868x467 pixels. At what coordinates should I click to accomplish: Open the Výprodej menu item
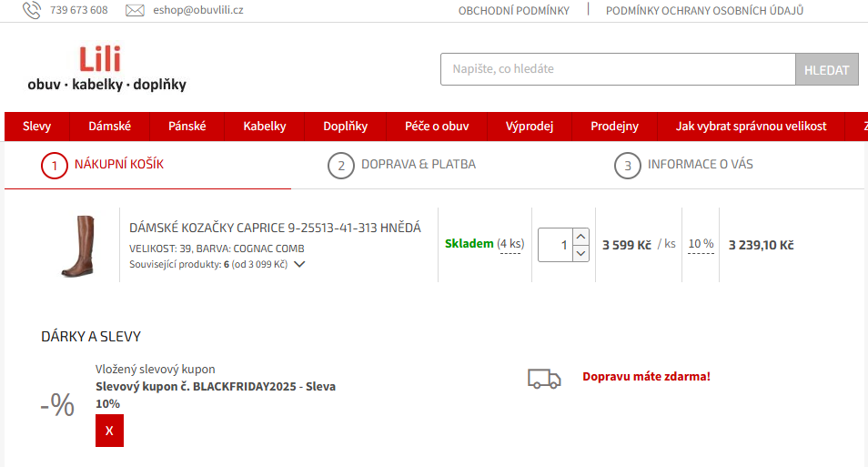coord(530,127)
